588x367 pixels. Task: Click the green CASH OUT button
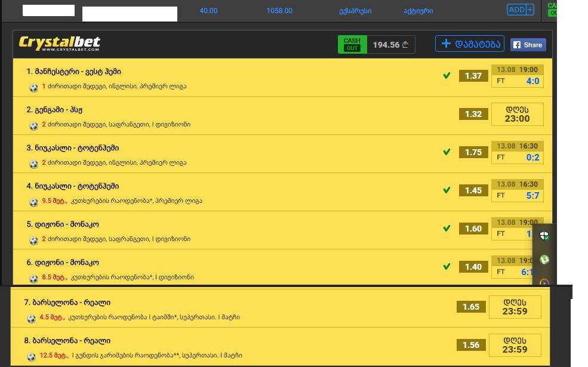point(352,45)
